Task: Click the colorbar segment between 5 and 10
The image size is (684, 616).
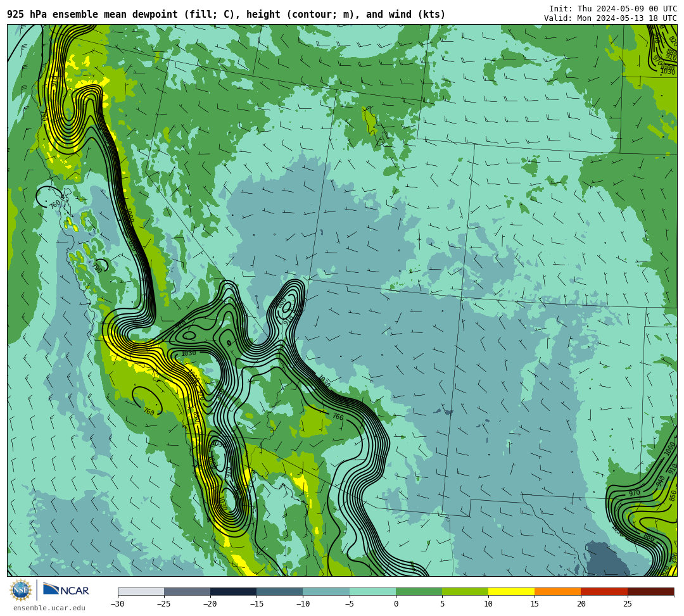Action: 465,591
